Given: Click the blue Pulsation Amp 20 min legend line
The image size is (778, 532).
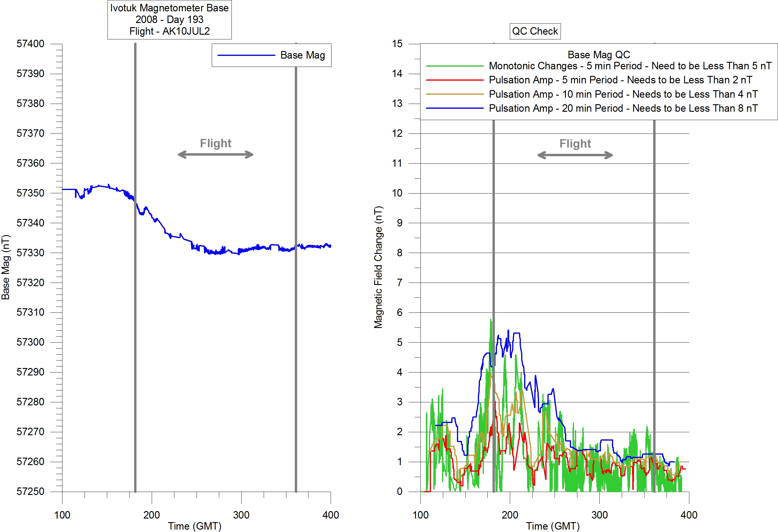Looking at the screenshot, I should pyautogui.click(x=454, y=108).
